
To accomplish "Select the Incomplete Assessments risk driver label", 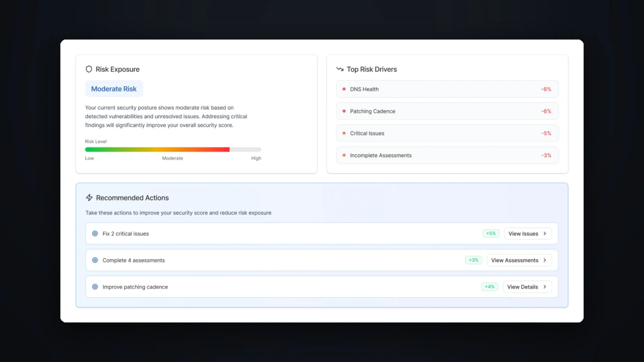I will click(x=381, y=155).
